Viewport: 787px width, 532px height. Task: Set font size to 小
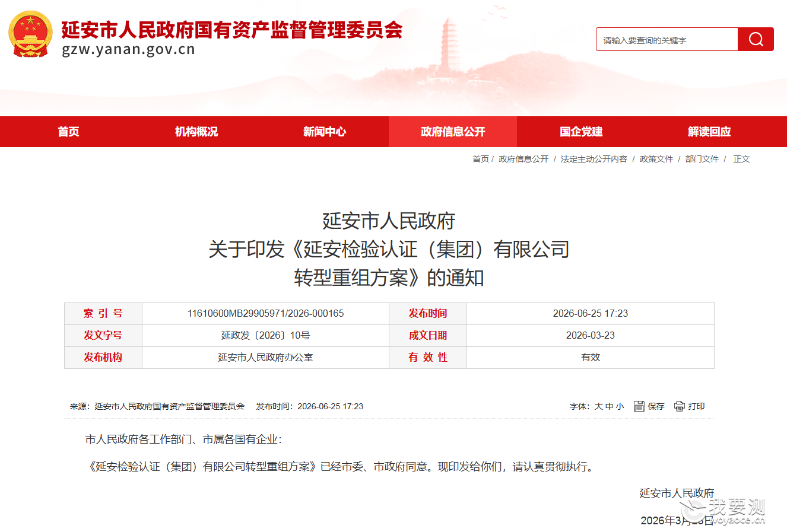tap(620, 406)
